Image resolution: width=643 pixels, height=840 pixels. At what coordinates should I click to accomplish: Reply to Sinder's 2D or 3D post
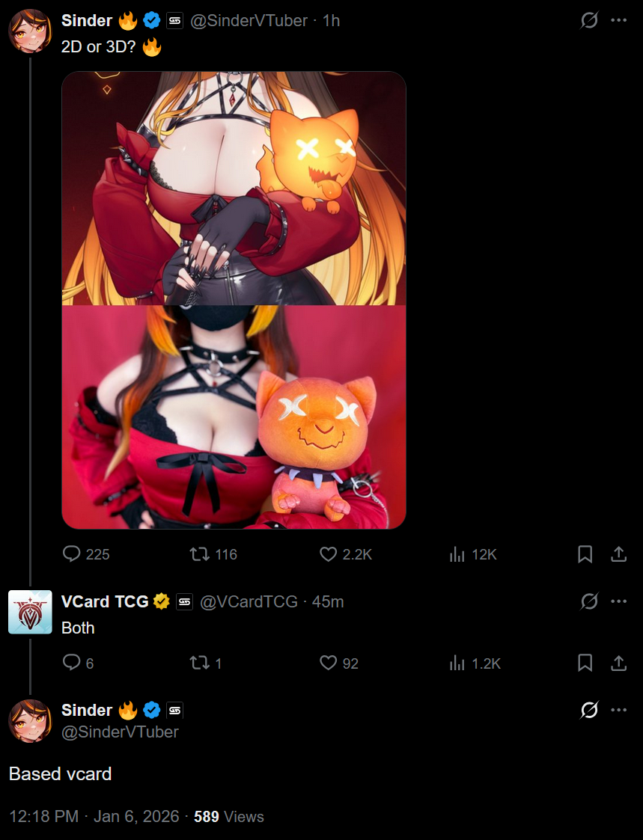(86, 554)
